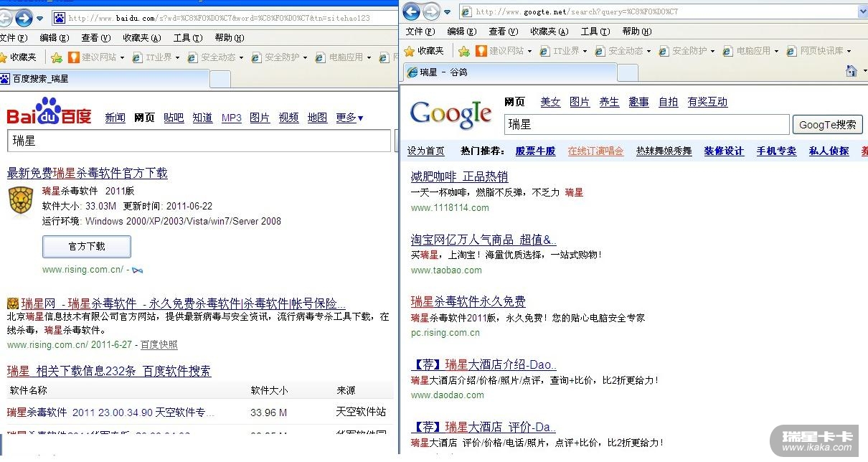868x462 pixels.
Task: Click 股票牛股 recommended link
Action: [535, 151]
